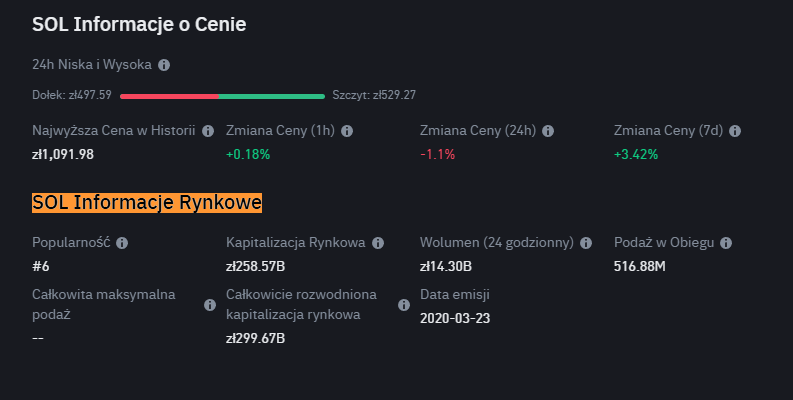Click info icon beside Zmiana Ceny (1h)
The height and width of the screenshot is (400, 793).
[x=346, y=131]
